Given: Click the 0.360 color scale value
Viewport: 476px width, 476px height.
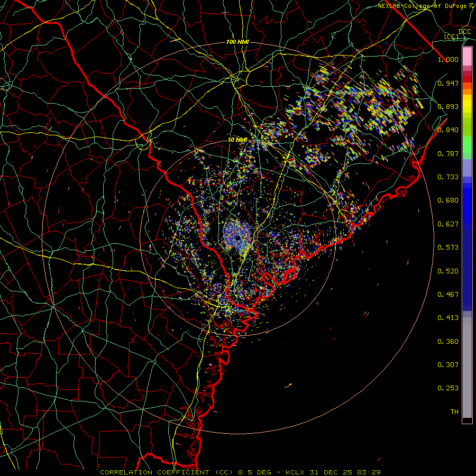Looking at the screenshot, I should (448, 342).
